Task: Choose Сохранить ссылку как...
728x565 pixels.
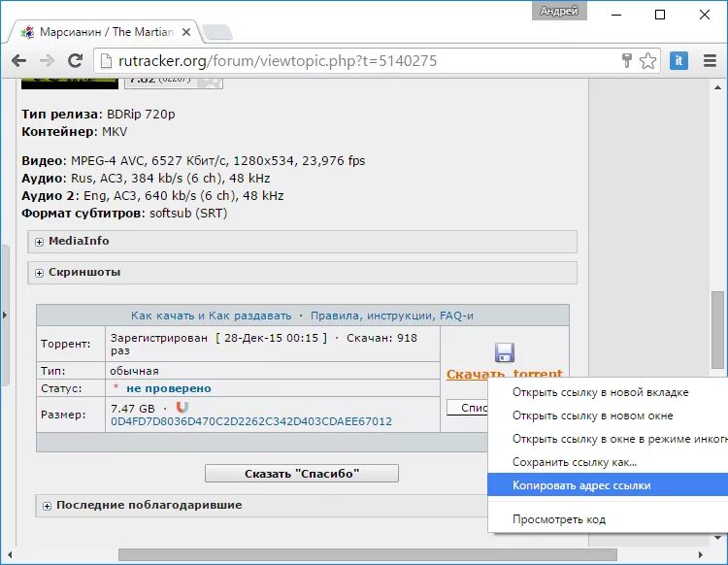Action: [x=608, y=462]
